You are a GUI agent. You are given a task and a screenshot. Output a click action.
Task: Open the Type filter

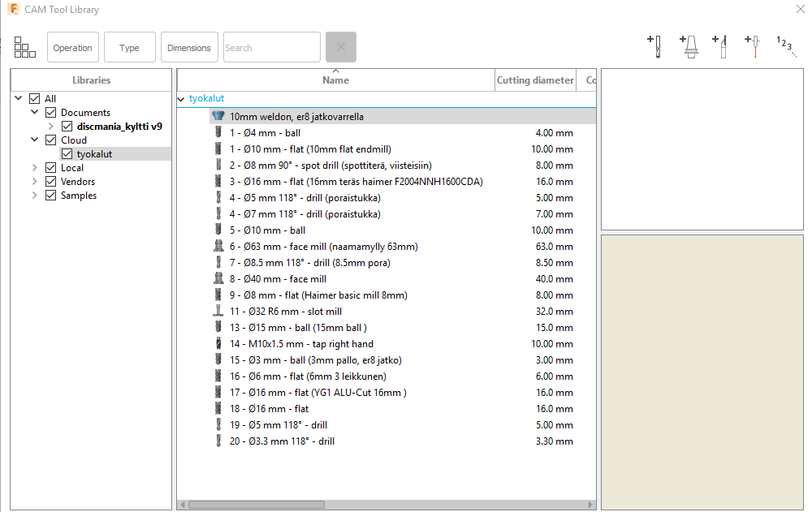coord(129,47)
